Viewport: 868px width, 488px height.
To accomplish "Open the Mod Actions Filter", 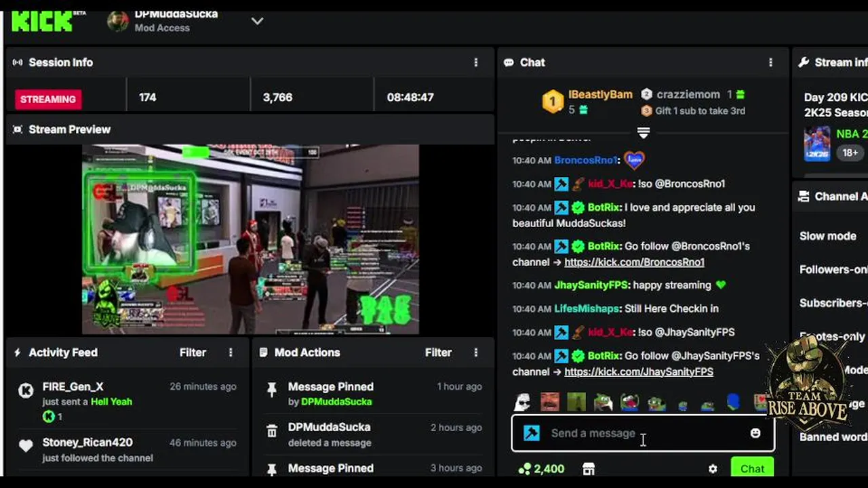I will coord(438,352).
